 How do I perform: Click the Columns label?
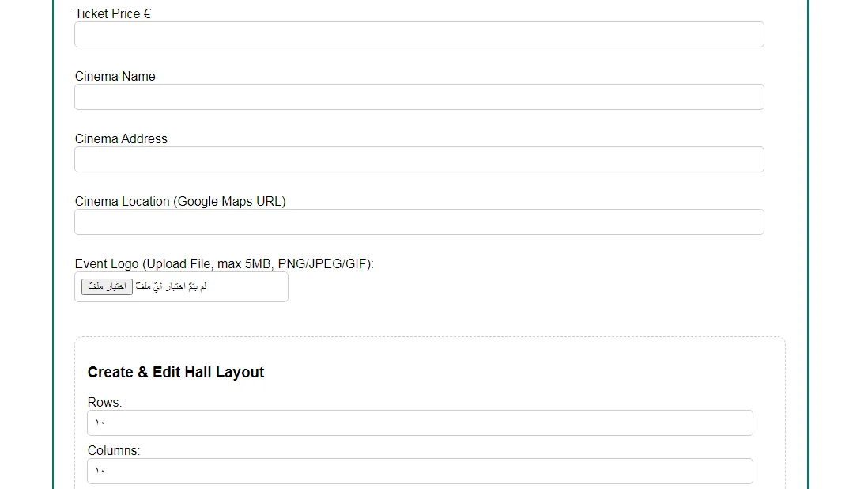point(113,450)
